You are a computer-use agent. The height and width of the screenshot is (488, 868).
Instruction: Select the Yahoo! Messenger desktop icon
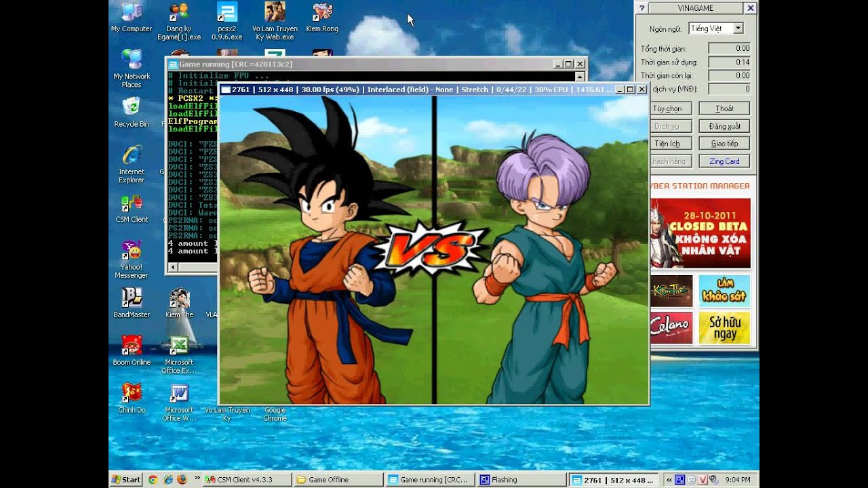pos(132,259)
